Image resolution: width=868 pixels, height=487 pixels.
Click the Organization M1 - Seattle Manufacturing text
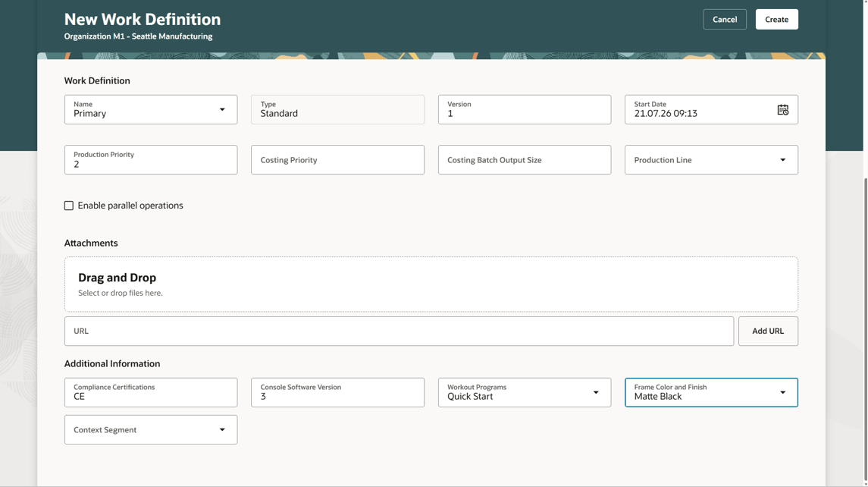tap(138, 36)
